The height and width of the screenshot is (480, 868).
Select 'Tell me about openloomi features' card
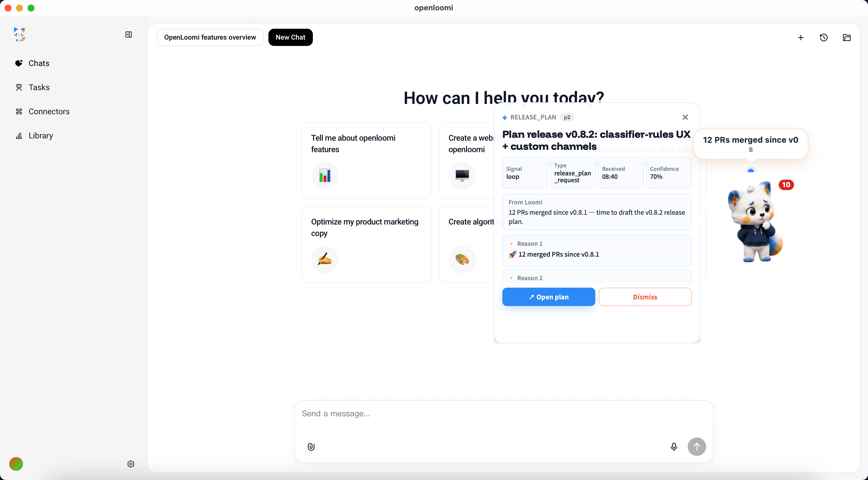[367, 161]
